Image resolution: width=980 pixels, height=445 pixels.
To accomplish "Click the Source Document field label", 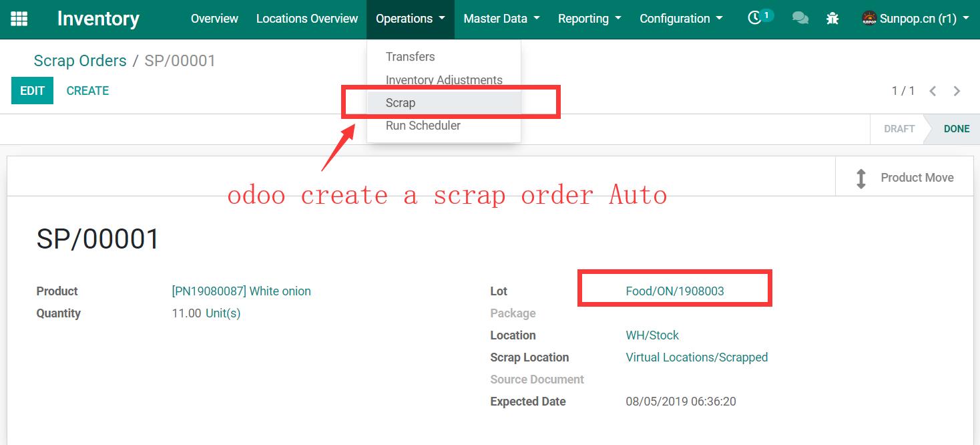I will tap(537, 380).
